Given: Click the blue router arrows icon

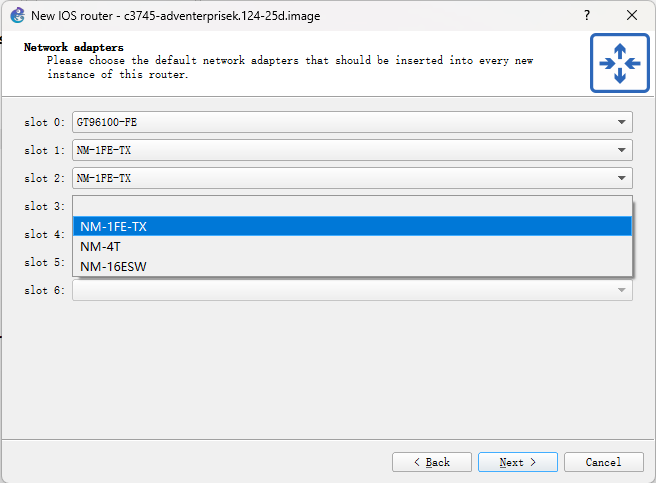Looking at the screenshot, I should point(619,63).
